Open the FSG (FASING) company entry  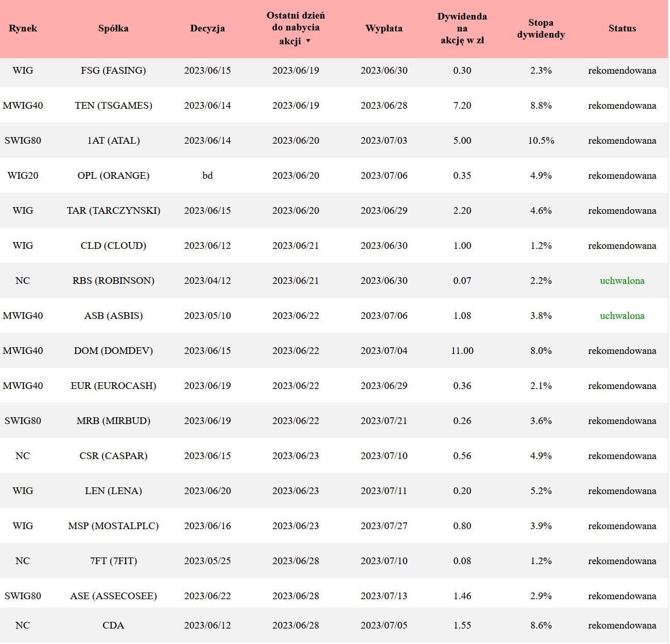click(x=113, y=71)
